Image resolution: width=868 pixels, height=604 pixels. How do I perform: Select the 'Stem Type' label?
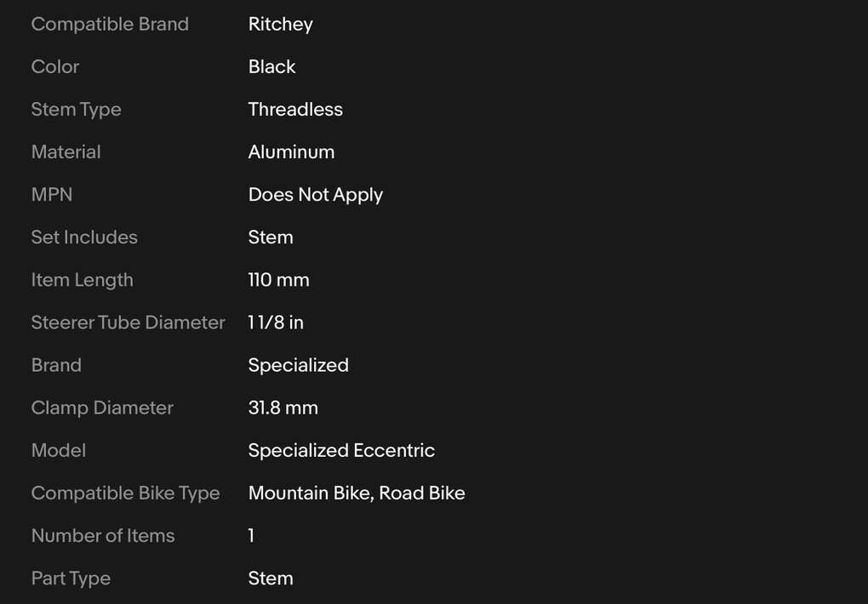pyautogui.click(x=76, y=110)
